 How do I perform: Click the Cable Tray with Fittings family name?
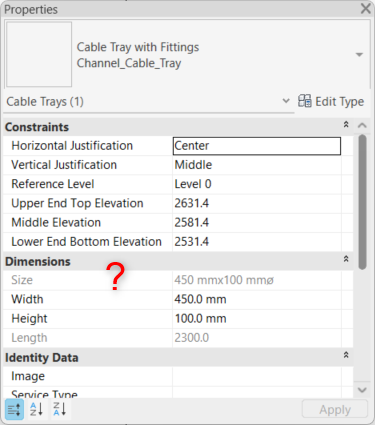(x=138, y=47)
